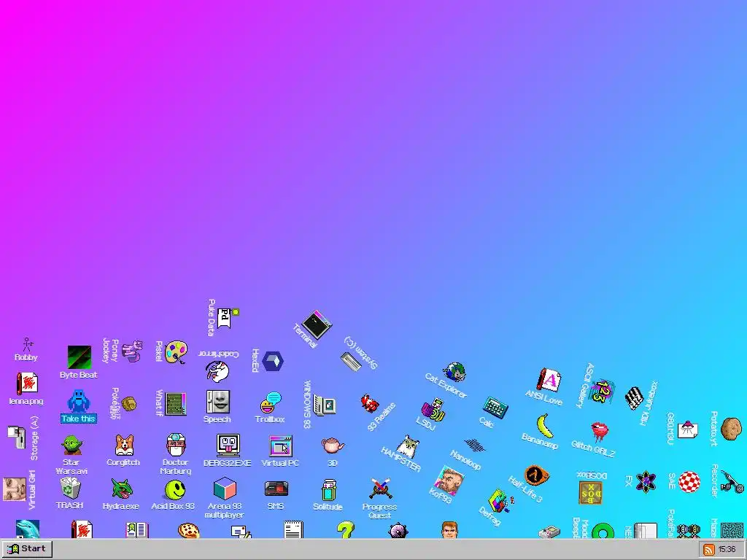Open the pizza icon in bottom row
Image resolution: width=747 pixels, height=560 pixels.
coord(189,531)
